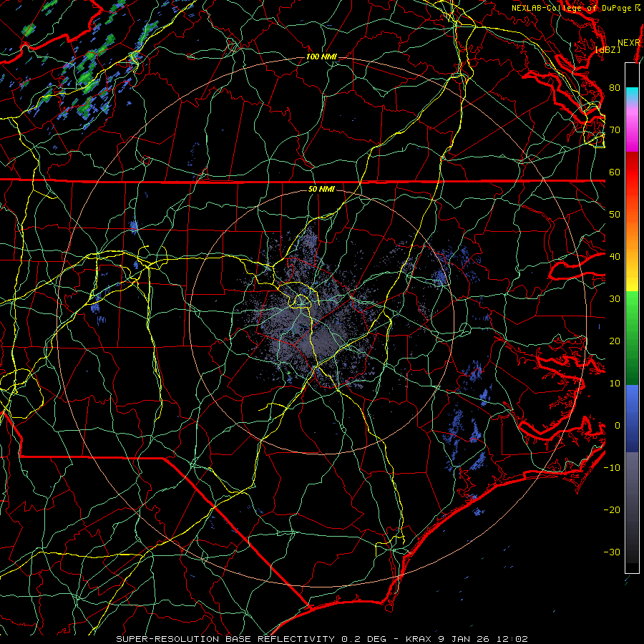Viewport: 644px width, 644px height.
Task: Click the 60 value on the dBZ scale
Action: tap(615, 172)
